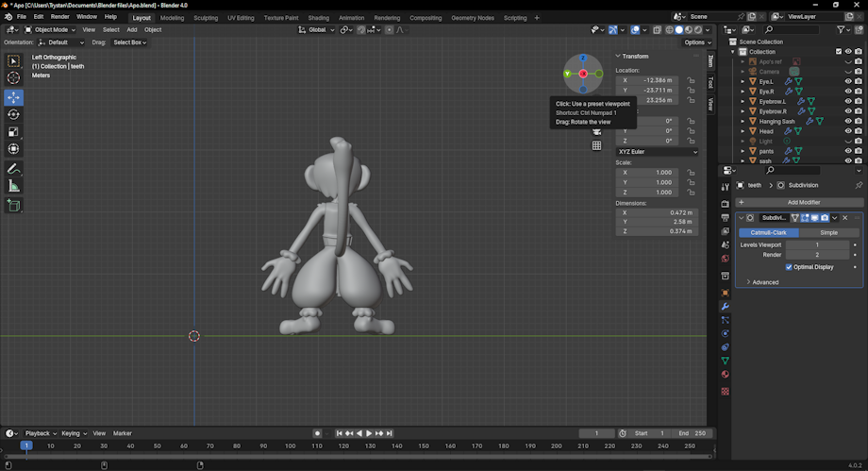Collapse the Transform panel
The height and width of the screenshot is (471, 868).
coord(618,56)
